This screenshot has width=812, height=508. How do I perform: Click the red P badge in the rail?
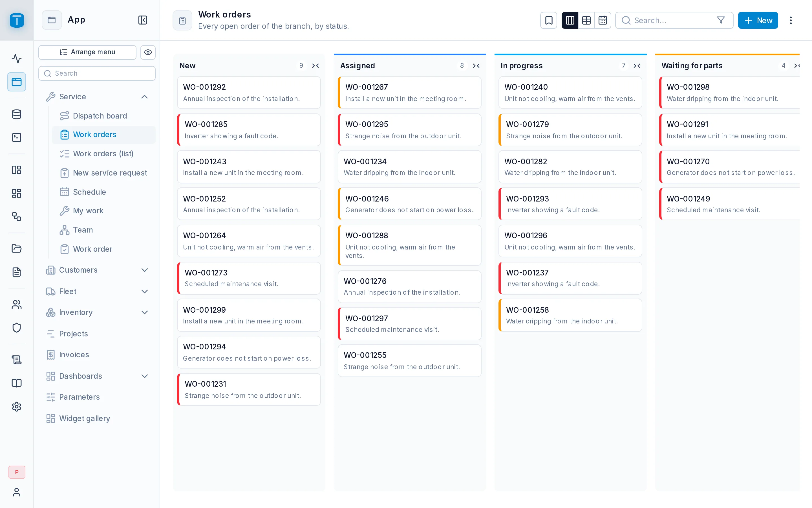(16, 472)
